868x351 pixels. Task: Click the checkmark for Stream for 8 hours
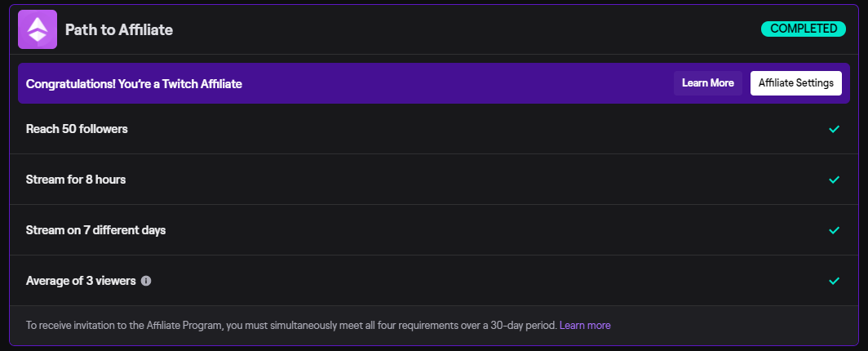click(834, 180)
